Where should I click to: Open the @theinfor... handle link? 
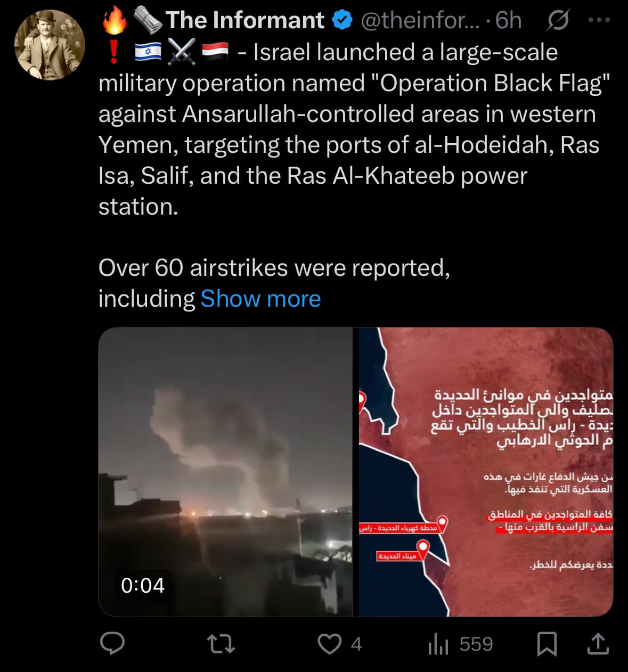(x=420, y=20)
